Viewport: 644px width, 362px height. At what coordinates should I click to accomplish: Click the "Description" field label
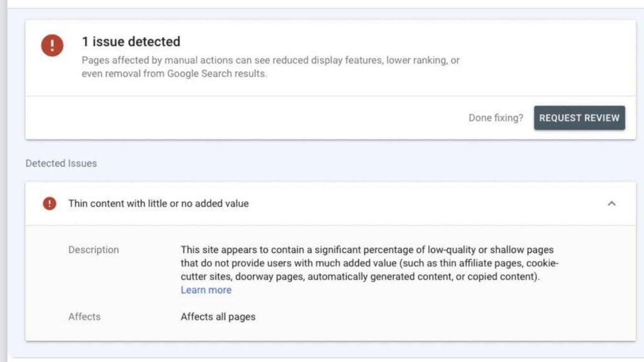(93, 250)
